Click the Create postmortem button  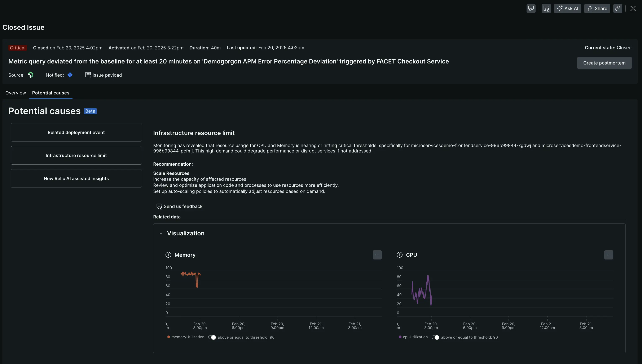[604, 63]
